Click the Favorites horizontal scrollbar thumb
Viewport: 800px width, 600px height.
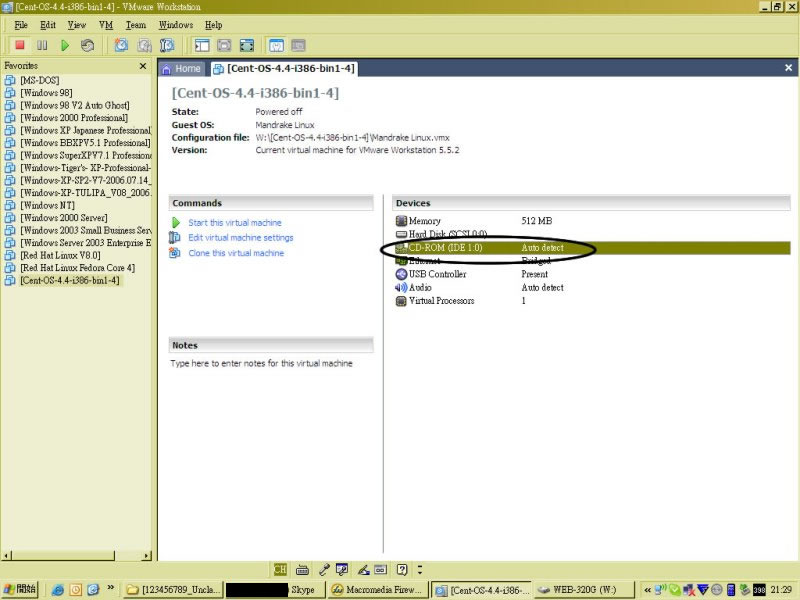coord(63,555)
